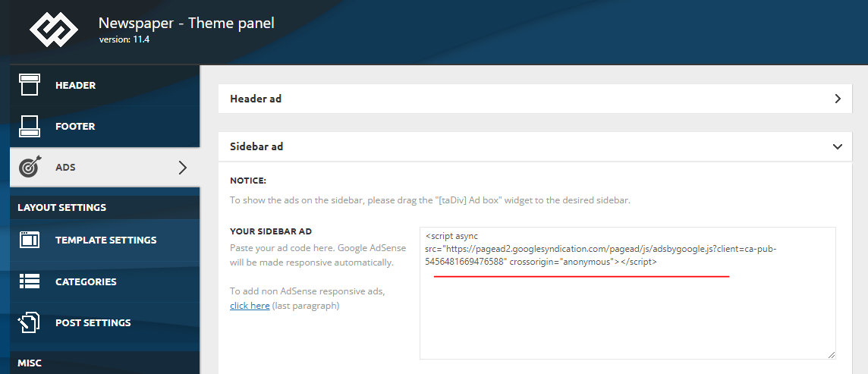Click the Footer section icon

(x=30, y=126)
